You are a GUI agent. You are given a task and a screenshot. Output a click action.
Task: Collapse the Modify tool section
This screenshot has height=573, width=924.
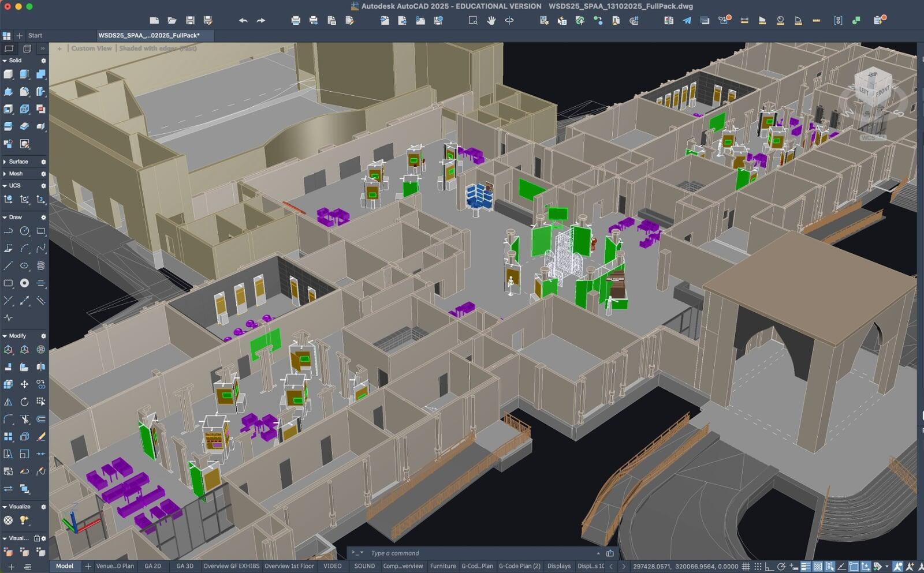[5, 336]
